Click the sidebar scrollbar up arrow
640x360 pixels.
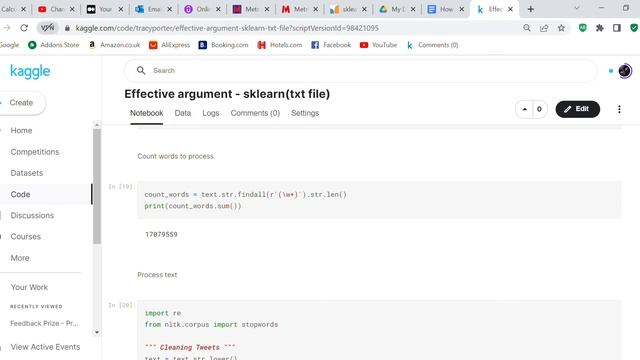pyautogui.click(x=97, y=124)
